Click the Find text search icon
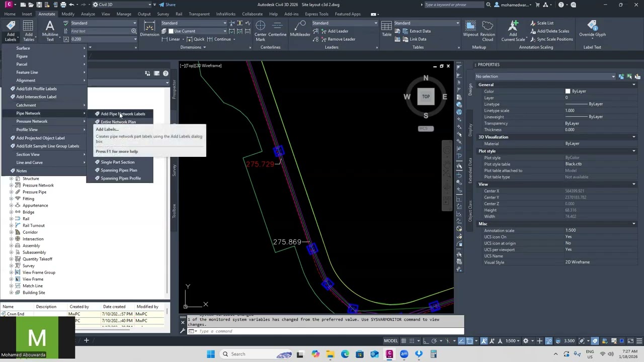This screenshot has width=644, height=362. click(134, 31)
